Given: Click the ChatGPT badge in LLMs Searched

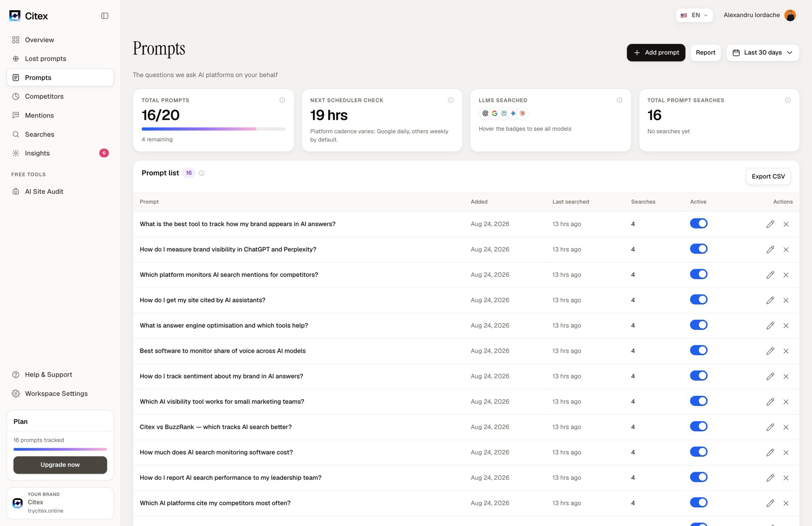Looking at the screenshot, I should coord(485,114).
